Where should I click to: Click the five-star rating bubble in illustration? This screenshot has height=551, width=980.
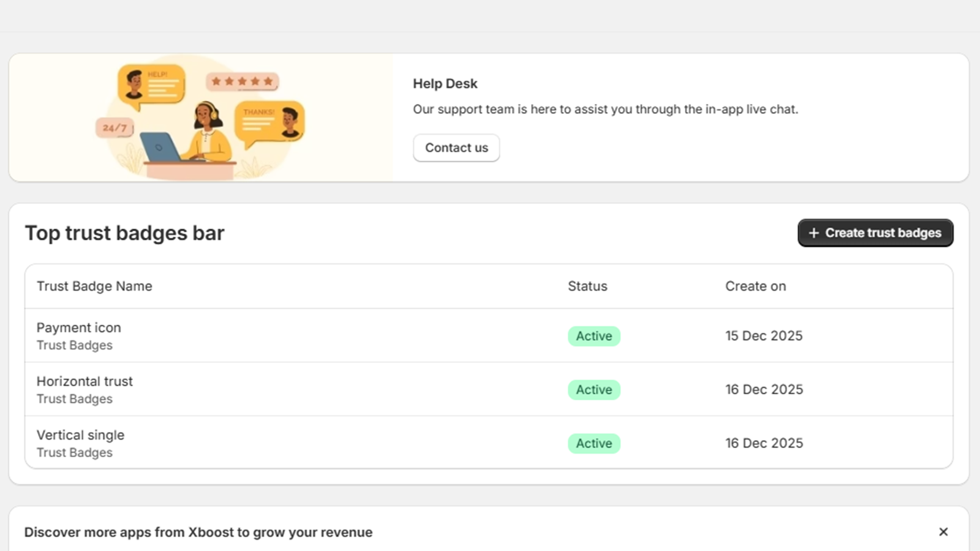click(242, 81)
